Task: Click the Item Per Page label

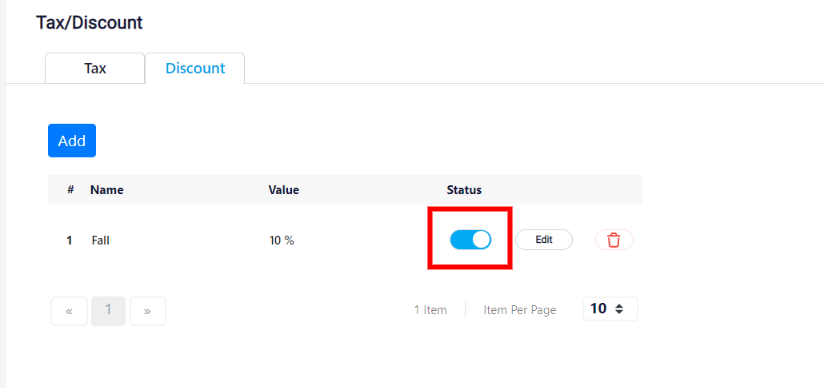Action: click(x=520, y=310)
